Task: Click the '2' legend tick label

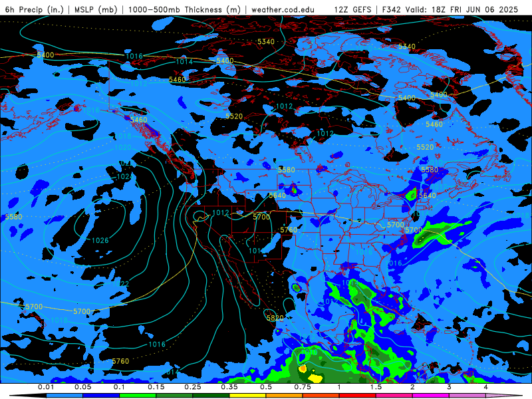Action: (x=412, y=387)
